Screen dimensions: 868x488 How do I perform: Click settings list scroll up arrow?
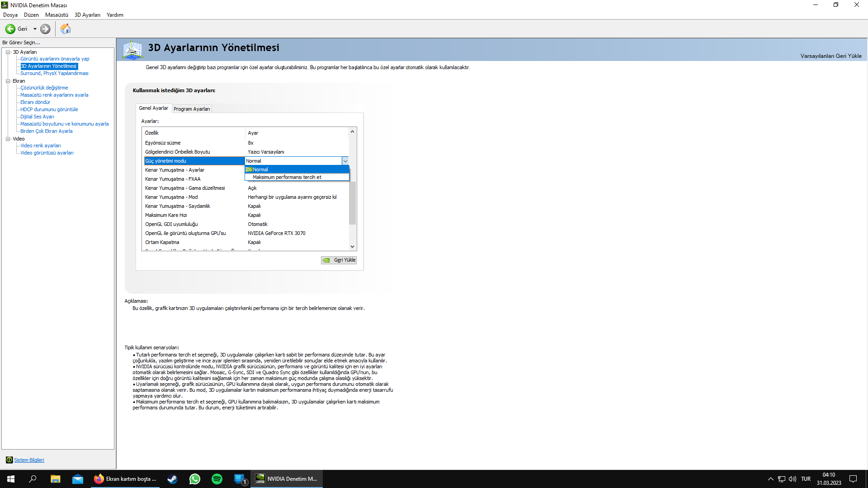coord(353,131)
